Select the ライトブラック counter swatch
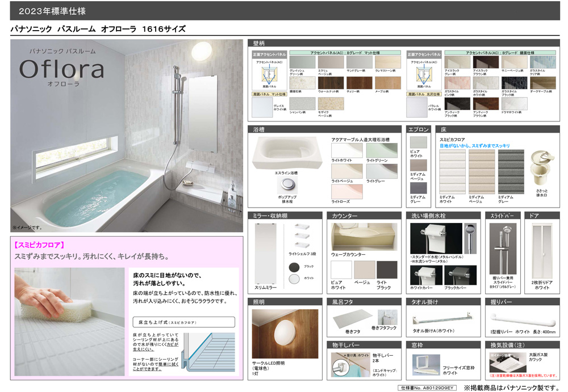Screen dimensions: 568x392 click(x=387, y=270)
